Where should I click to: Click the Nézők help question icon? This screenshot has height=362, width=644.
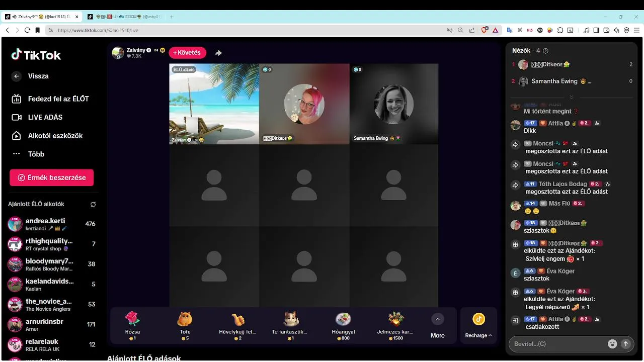[x=546, y=51]
